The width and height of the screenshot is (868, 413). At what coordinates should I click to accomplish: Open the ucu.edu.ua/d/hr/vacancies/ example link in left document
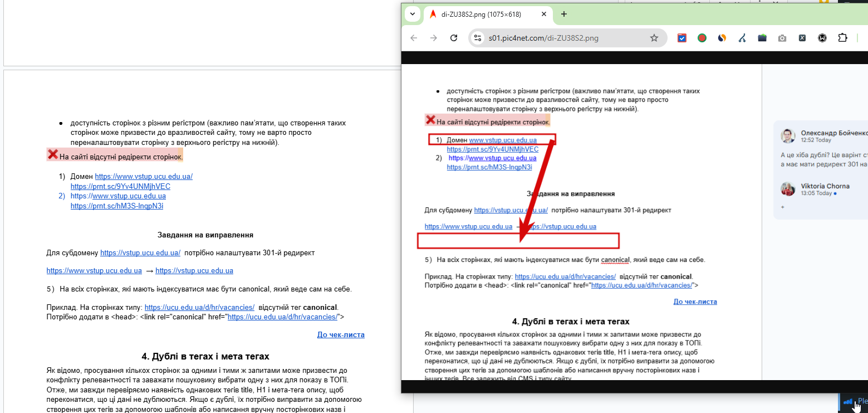coord(199,307)
